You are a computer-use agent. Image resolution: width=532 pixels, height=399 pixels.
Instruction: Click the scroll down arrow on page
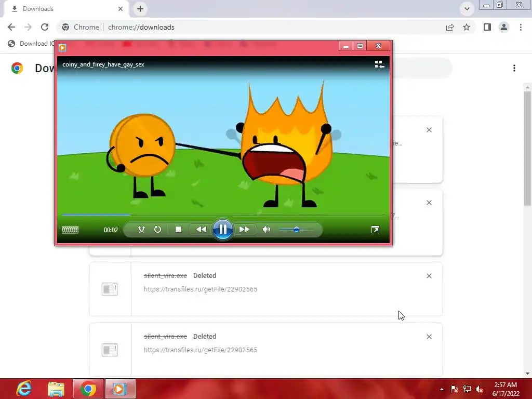pos(527,374)
